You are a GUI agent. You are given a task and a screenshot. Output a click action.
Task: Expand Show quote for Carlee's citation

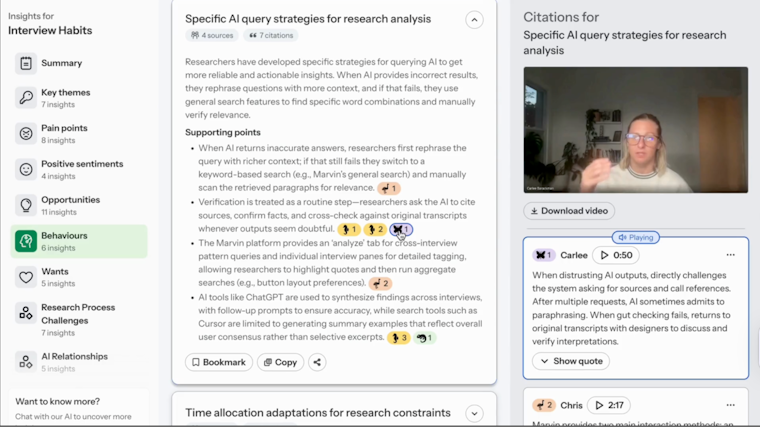[571, 361]
